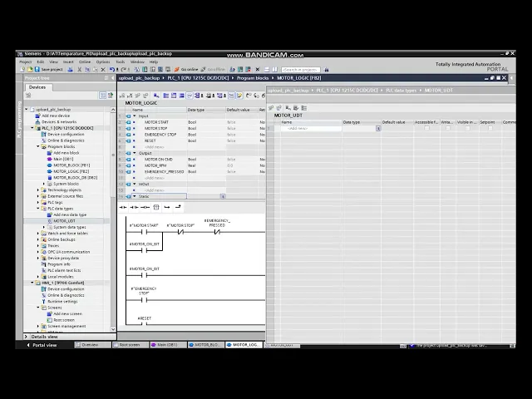Screen dimensions: 532x399
Task: Click the Add new data type icon
Action: (50, 214)
